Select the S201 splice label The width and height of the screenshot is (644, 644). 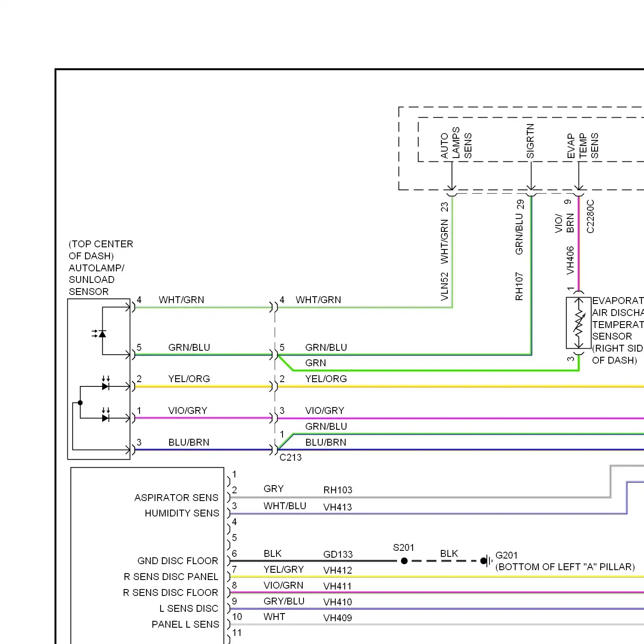[404, 547]
